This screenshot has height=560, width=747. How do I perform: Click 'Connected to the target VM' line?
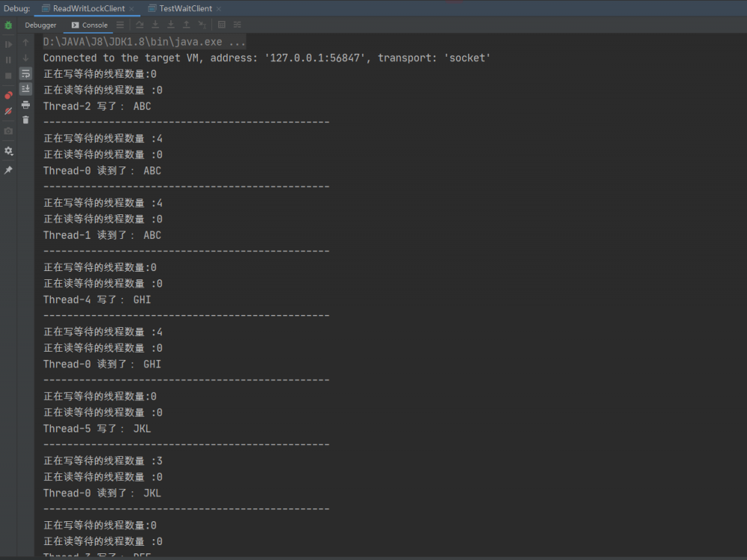(267, 58)
